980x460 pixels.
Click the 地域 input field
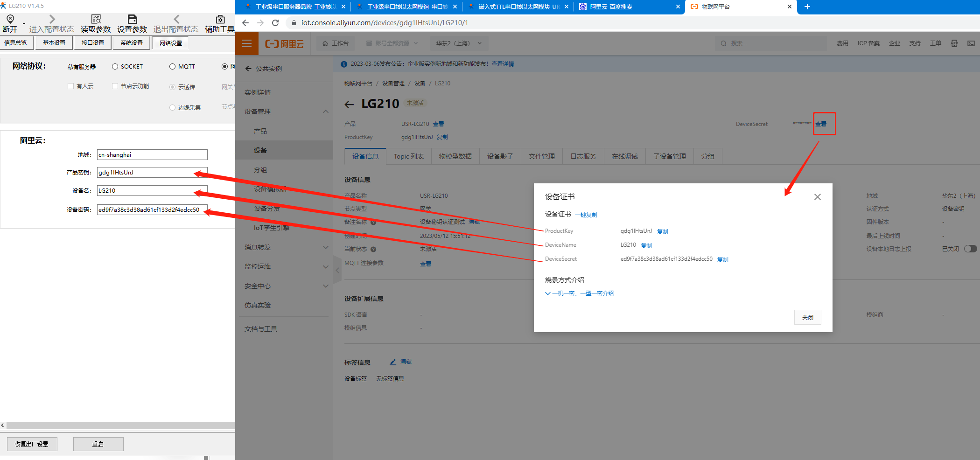[x=152, y=155]
